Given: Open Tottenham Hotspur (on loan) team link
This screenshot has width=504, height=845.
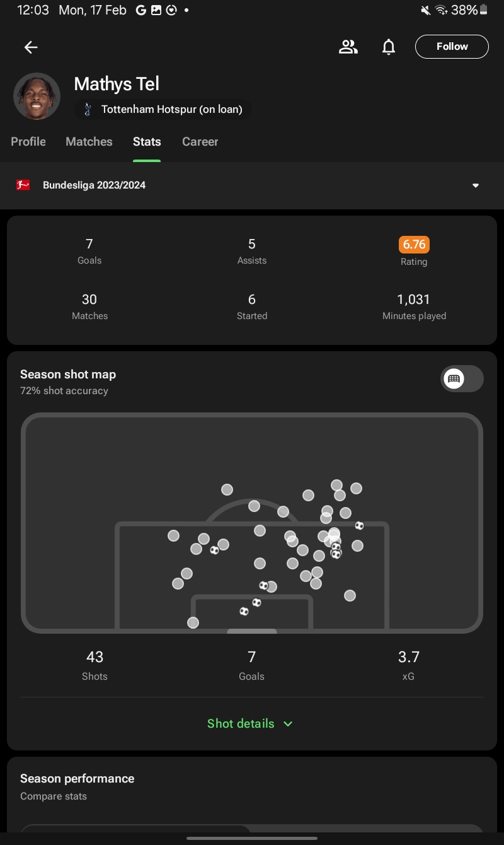Looking at the screenshot, I should 164,109.
